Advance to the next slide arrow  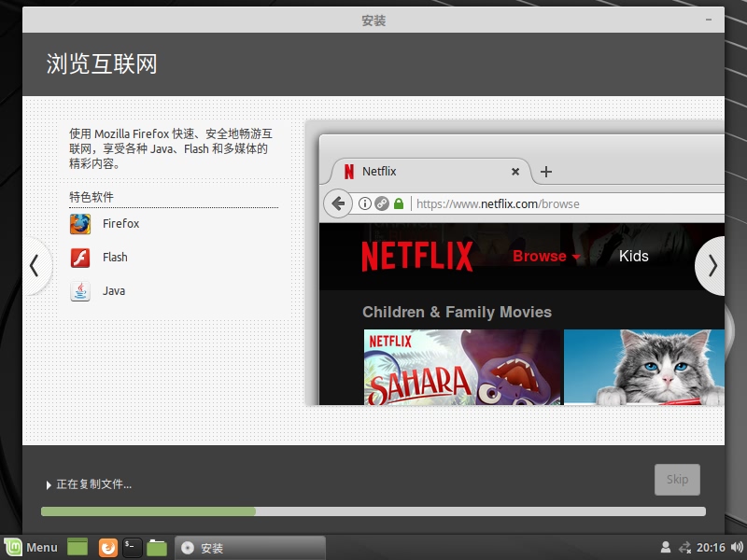point(713,266)
